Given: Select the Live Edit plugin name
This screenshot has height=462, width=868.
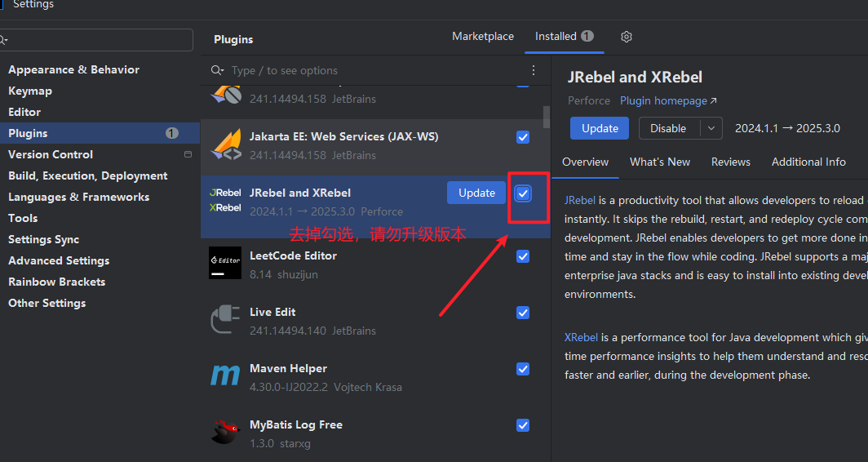Looking at the screenshot, I should pos(272,313).
